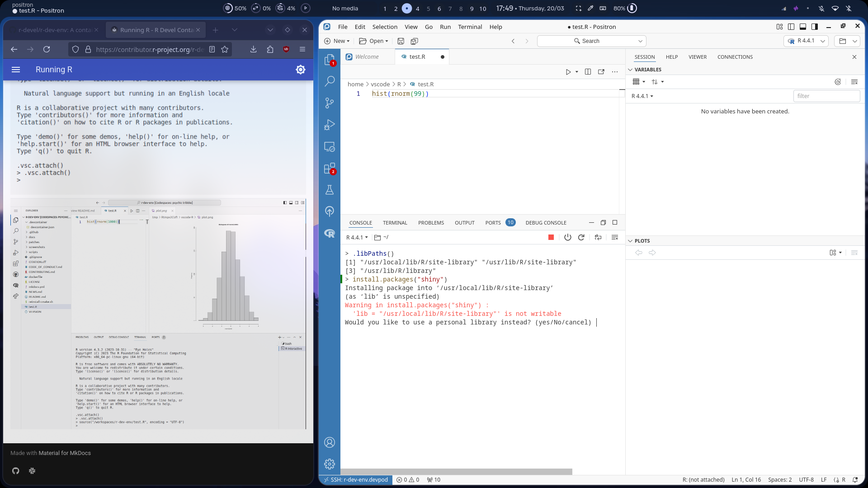The height and width of the screenshot is (488, 868).
Task: Switch to the HELP tab
Action: coord(672,57)
